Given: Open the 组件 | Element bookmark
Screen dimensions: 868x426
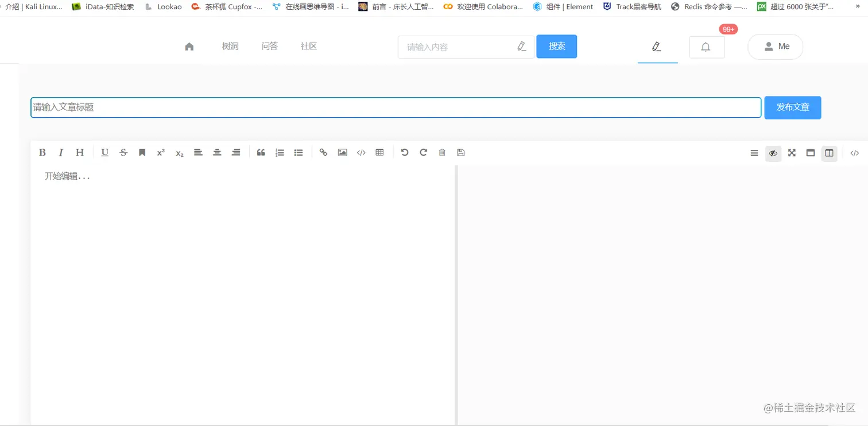Looking at the screenshot, I should click(x=563, y=7).
